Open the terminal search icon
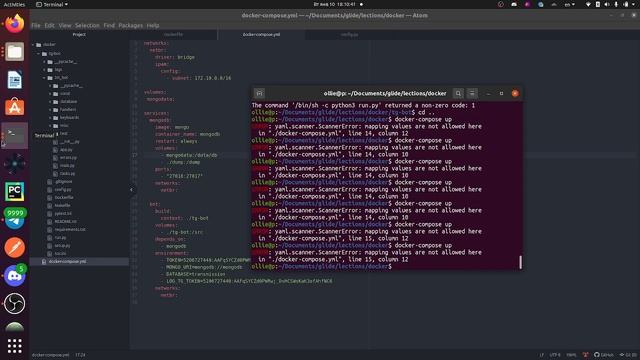Viewport: 640px width, 360px height. (458, 93)
